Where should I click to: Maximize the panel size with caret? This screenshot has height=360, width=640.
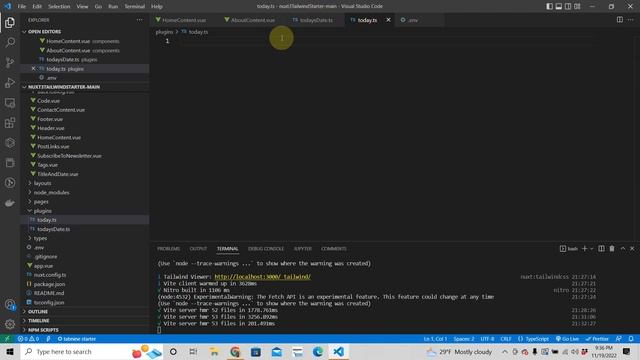pyautogui.click(x=623, y=249)
